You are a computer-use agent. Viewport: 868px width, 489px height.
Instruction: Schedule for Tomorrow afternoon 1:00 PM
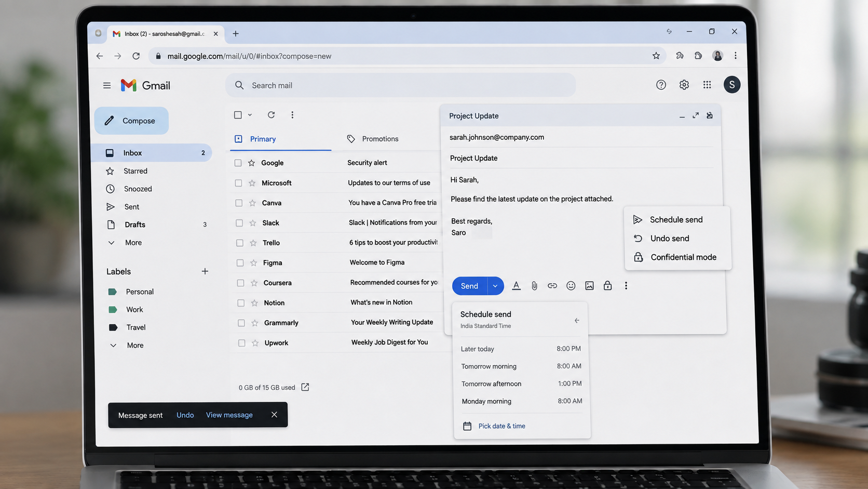(x=522, y=384)
